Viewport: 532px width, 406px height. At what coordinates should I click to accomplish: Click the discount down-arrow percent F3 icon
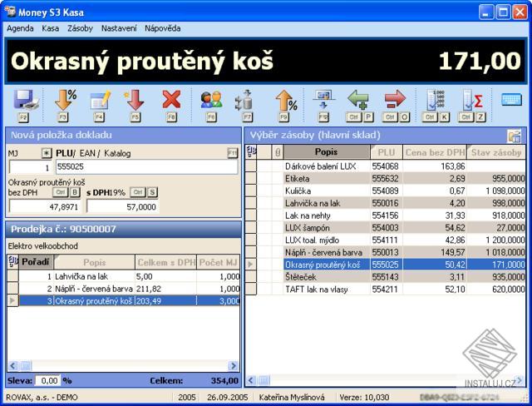64,100
